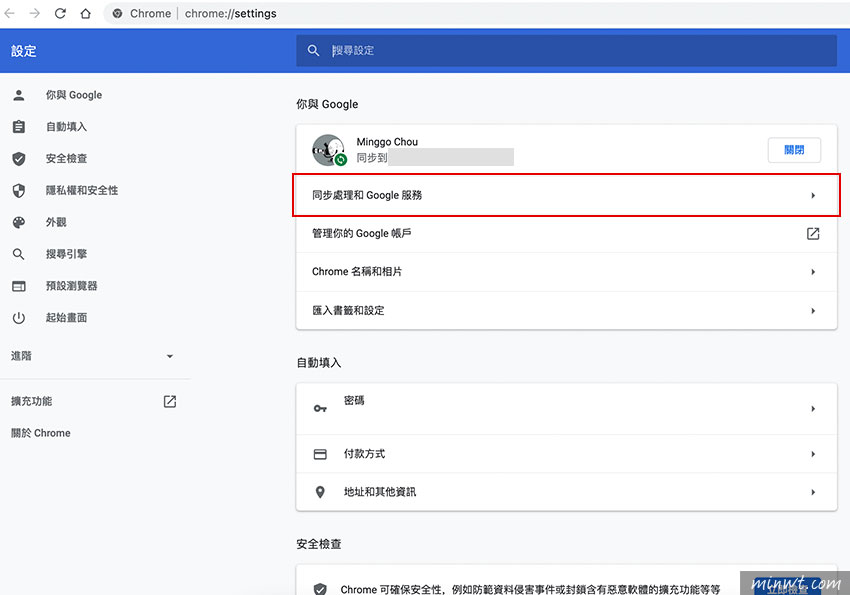Click the location pin icon for 地址和其他資訊

click(x=320, y=492)
